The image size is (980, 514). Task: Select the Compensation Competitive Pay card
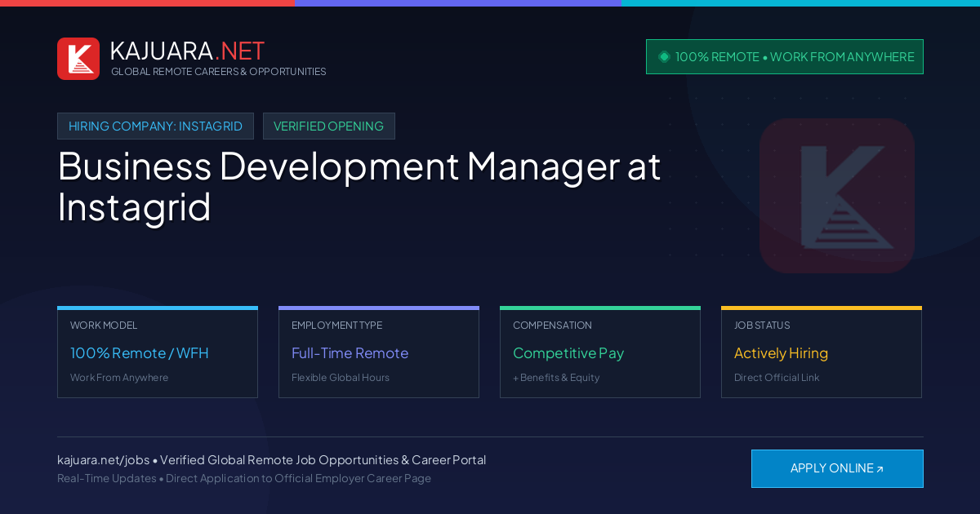click(x=600, y=352)
